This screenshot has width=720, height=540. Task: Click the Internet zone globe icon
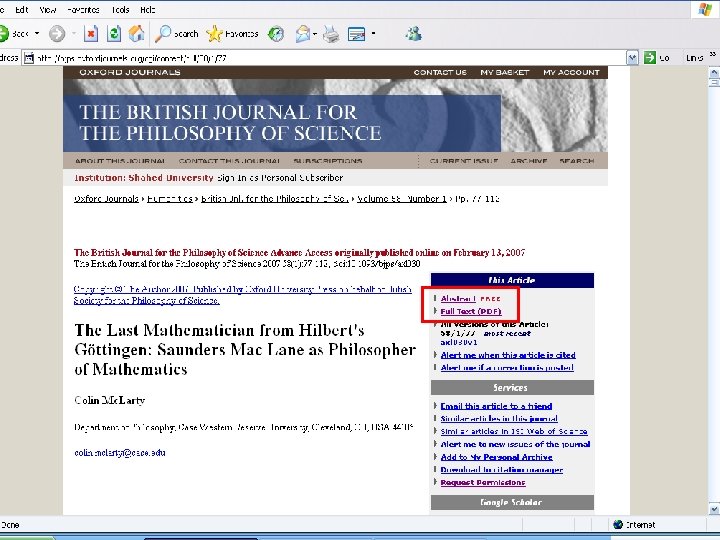tap(618, 524)
